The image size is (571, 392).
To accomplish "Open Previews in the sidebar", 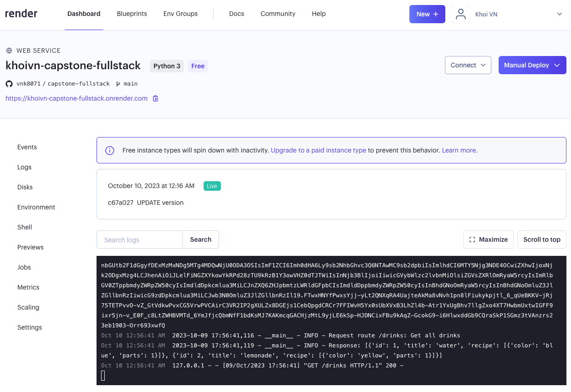I will (31, 247).
